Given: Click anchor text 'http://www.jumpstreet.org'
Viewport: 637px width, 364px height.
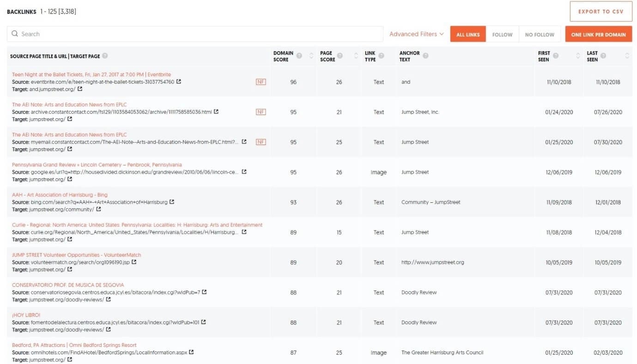Looking at the screenshot, I should click(x=433, y=262).
